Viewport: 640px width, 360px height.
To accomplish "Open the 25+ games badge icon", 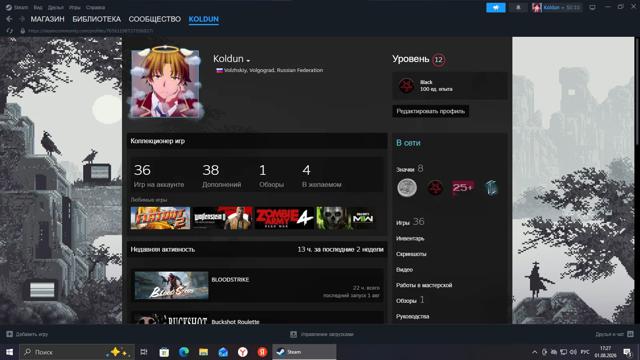I will tap(463, 188).
